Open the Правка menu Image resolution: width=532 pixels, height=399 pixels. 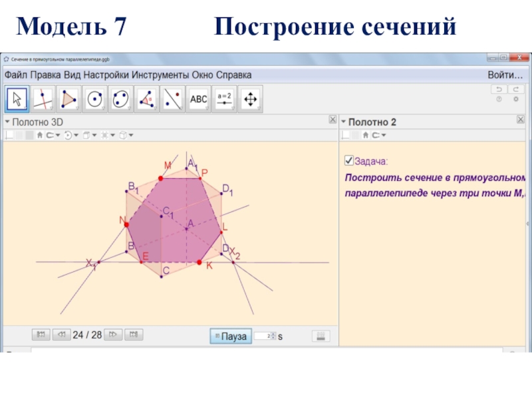pos(45,75)
